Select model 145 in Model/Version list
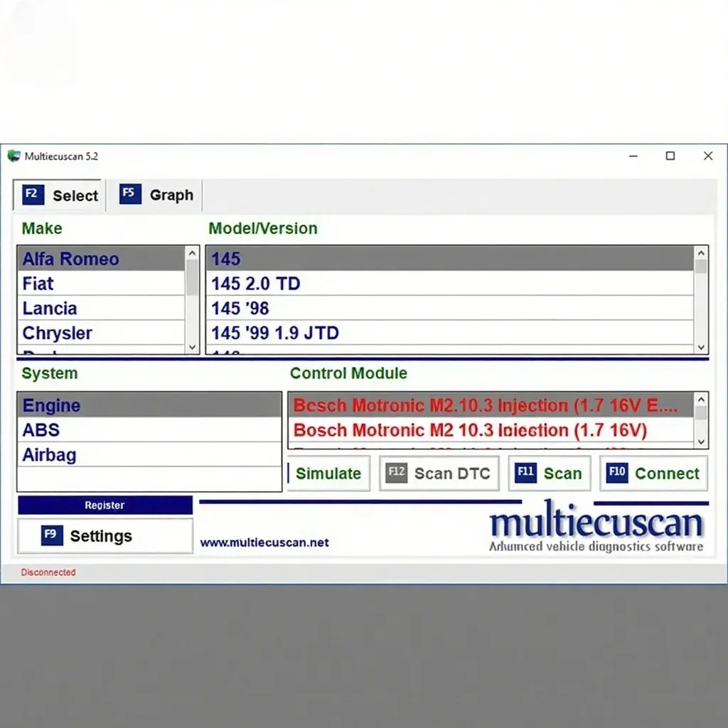728x728 pixels. click(450, 259)
